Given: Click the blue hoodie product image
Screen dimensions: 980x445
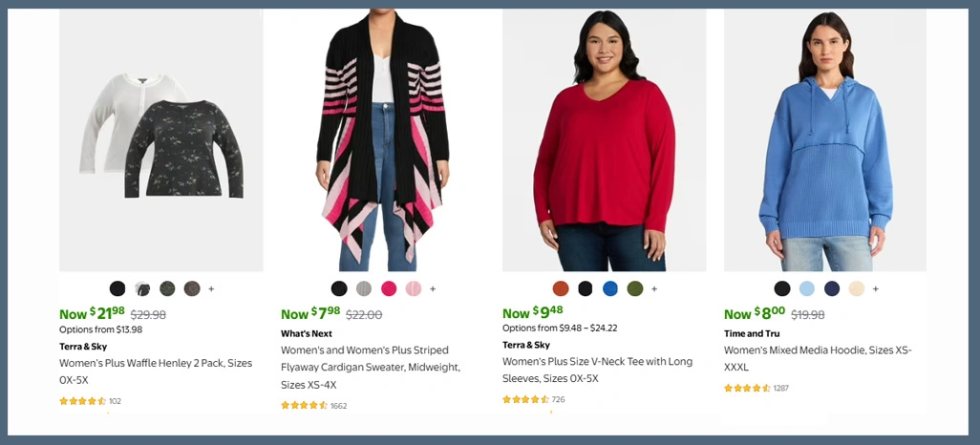Looking at the screenshot, I should [x=825, y=143].
